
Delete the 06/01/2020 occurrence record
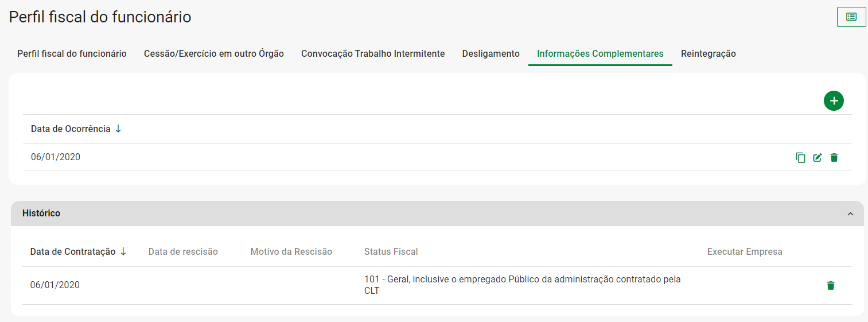click(834, 157)
